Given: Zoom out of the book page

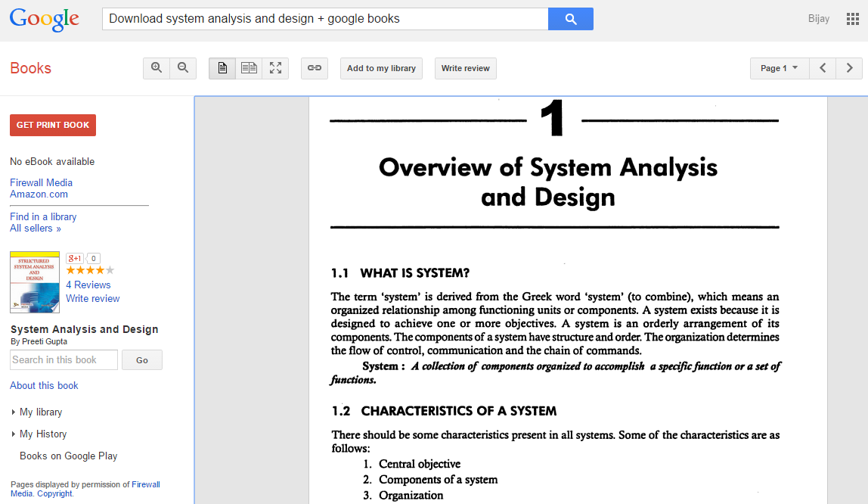Looking at the screenshot, I should click(183, 68).
